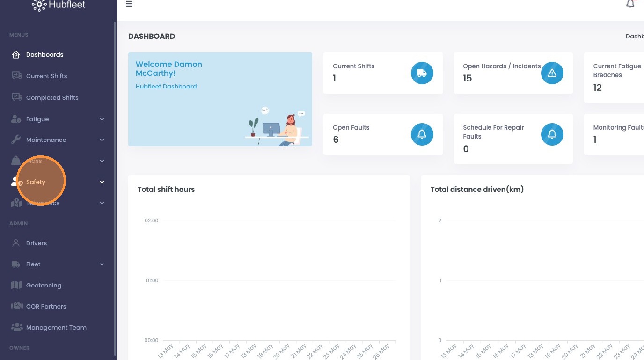
Task: Click the Management Team people icon
Action: click(x=17, y=328)
